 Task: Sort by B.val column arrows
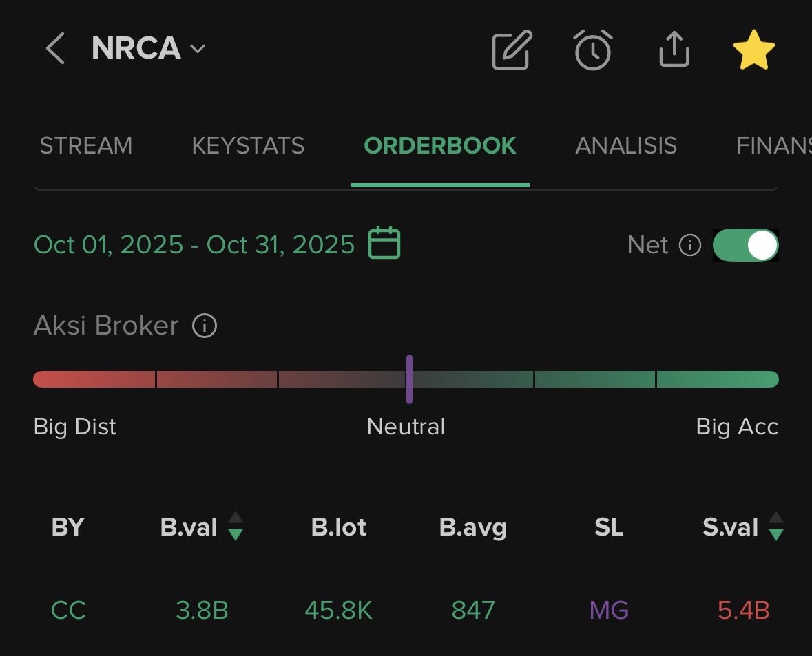[x=236, y=527]
